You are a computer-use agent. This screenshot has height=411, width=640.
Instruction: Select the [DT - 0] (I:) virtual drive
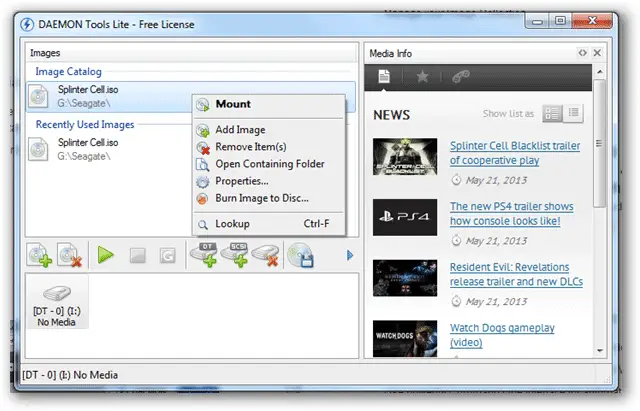[57, 302]
